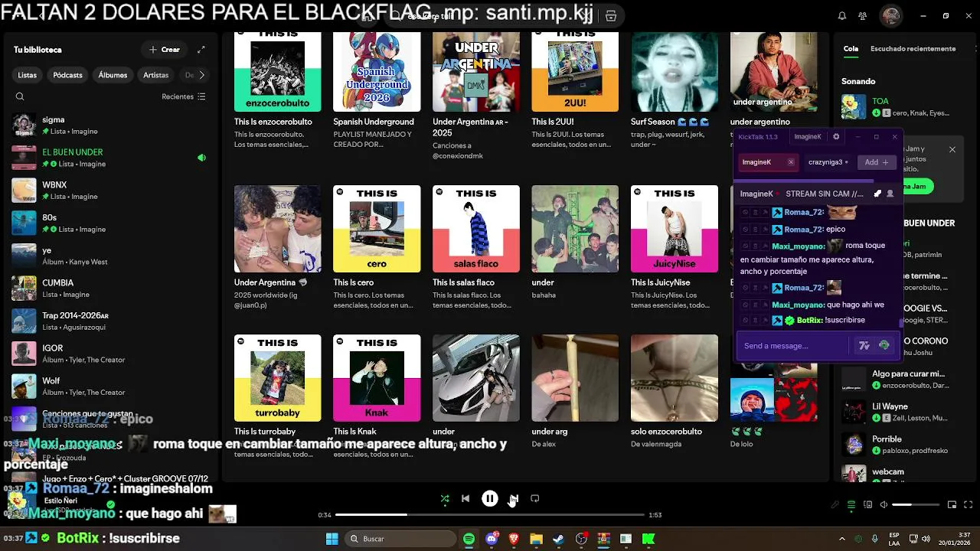Enter full screen player mode
Screen dimensions: 980x551
click(x=969, y=505)
